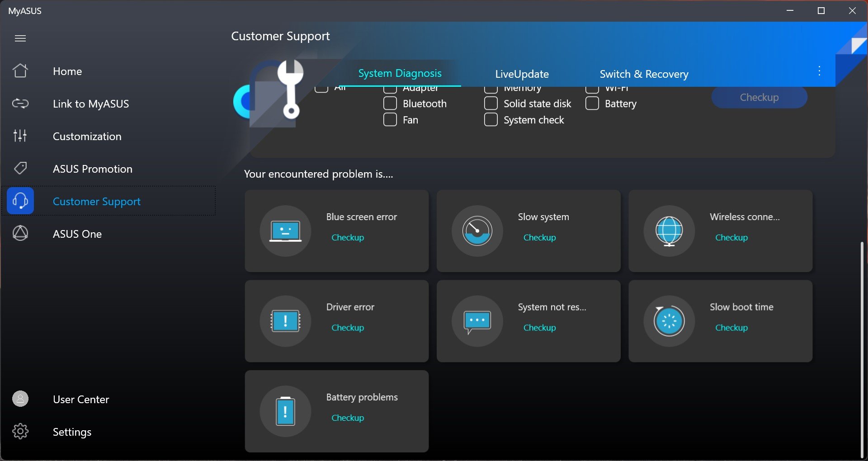The height and width of the screenshot is (461, 868).
Task: Maximize the MyASUS window
Action: click(x=821, y=10)
